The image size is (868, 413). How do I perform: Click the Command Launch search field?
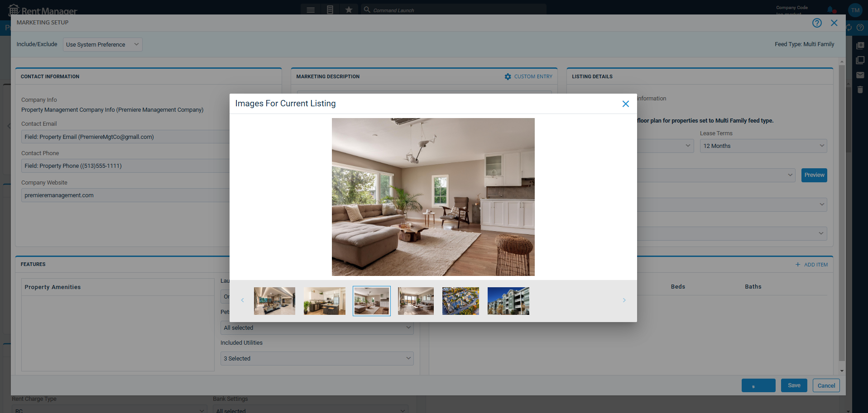(x=453, y=9)
